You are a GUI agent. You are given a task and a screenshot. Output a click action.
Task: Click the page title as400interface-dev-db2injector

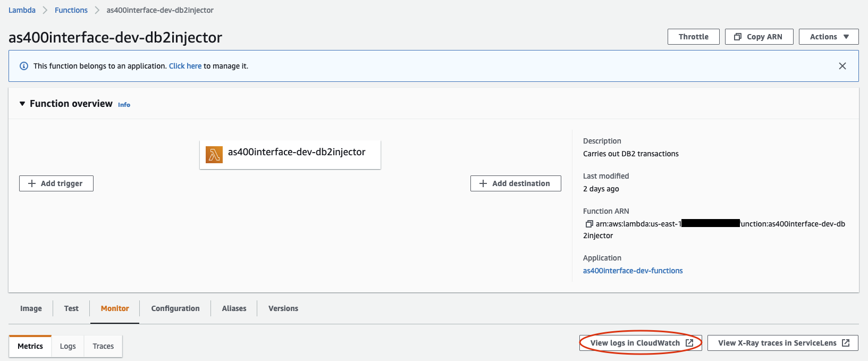(x=115, y=37)
